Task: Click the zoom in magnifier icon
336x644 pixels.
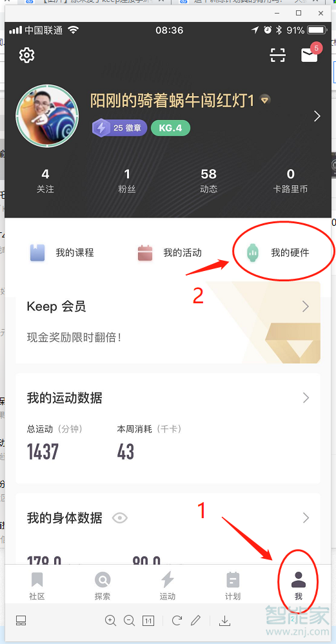Action: 110,620
